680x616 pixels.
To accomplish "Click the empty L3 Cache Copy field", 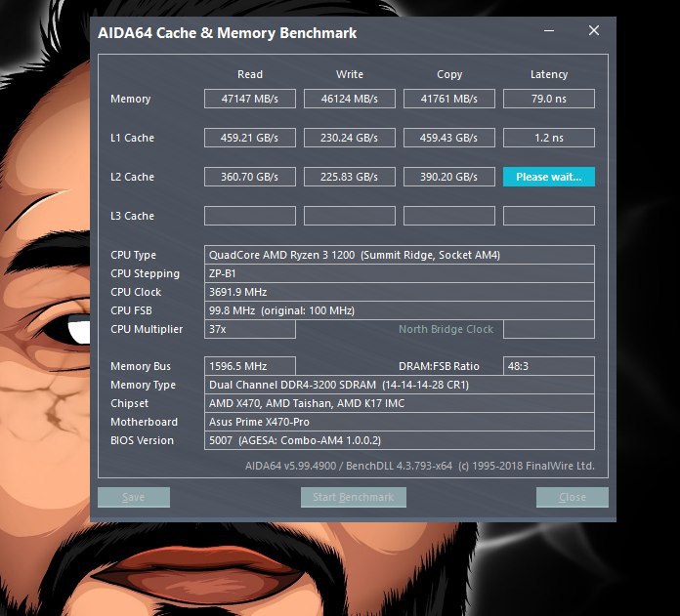I will [448, 216].
